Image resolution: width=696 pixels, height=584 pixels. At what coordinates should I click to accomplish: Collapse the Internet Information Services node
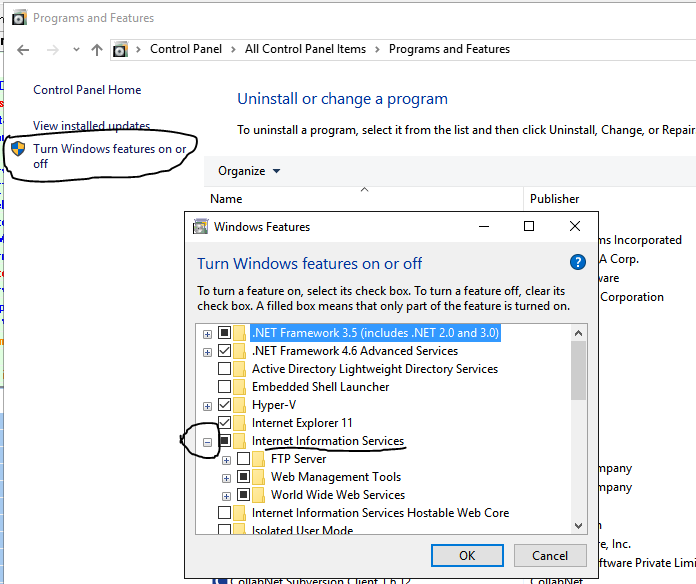207,441
